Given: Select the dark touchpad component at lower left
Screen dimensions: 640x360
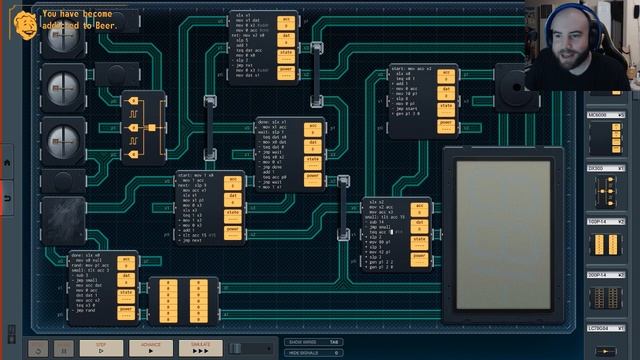Looking at the screenshot, I should (63, 221).
